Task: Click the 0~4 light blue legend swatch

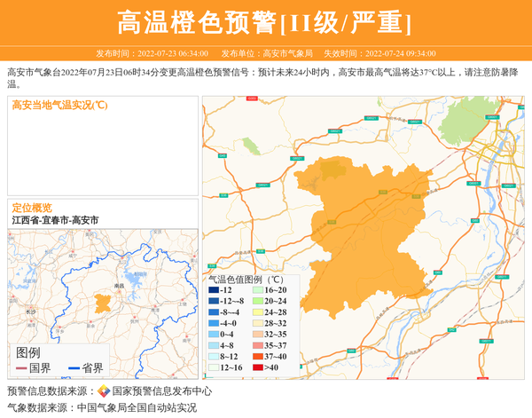Action: 214,335
